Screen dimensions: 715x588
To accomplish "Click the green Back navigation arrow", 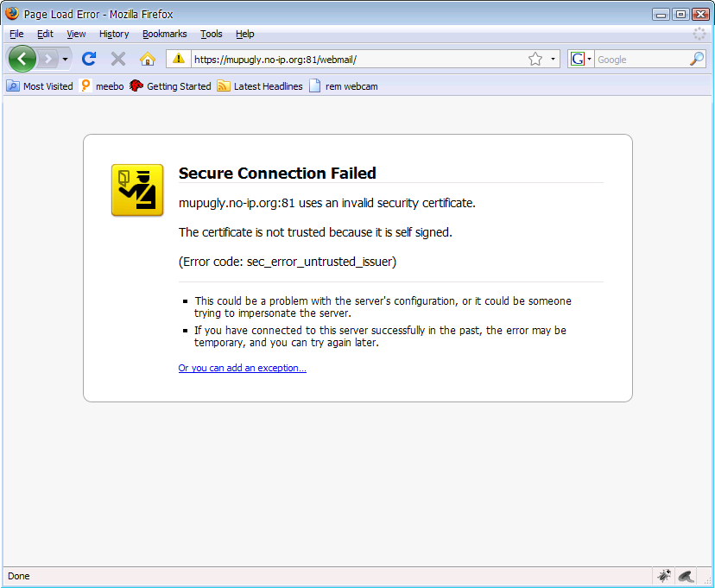I will pos(22,59).
